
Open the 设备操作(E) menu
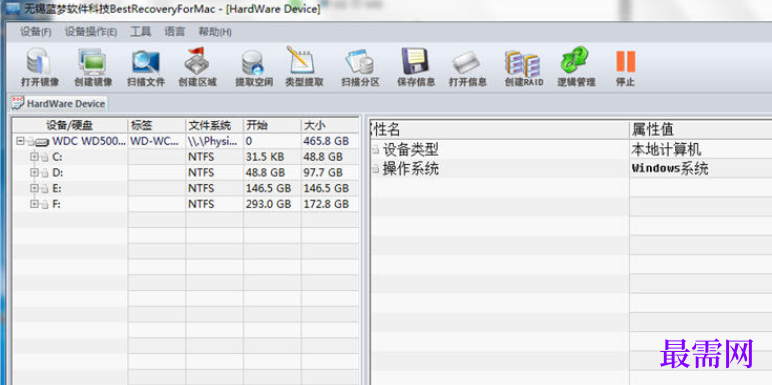(x=91, y=32)
